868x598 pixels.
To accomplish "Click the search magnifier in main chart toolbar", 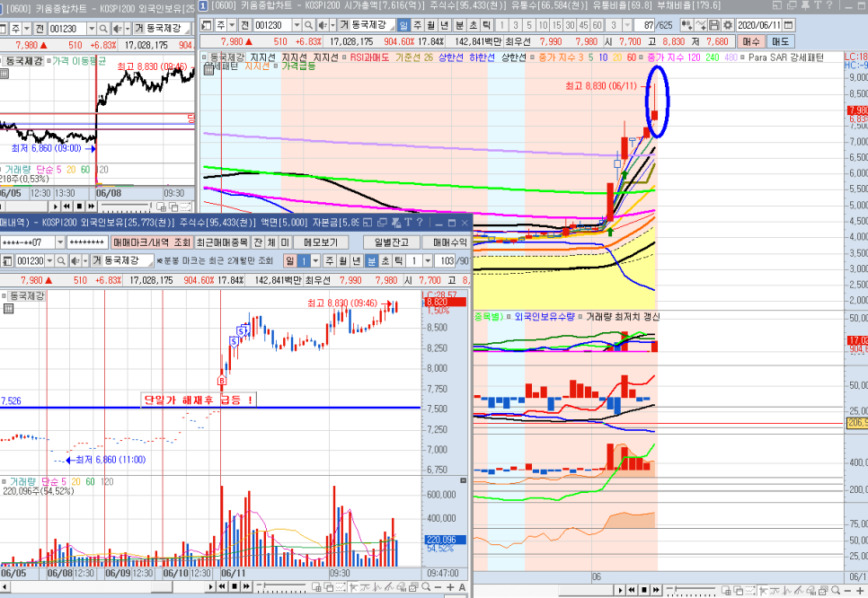I will [x=309, y=25].
